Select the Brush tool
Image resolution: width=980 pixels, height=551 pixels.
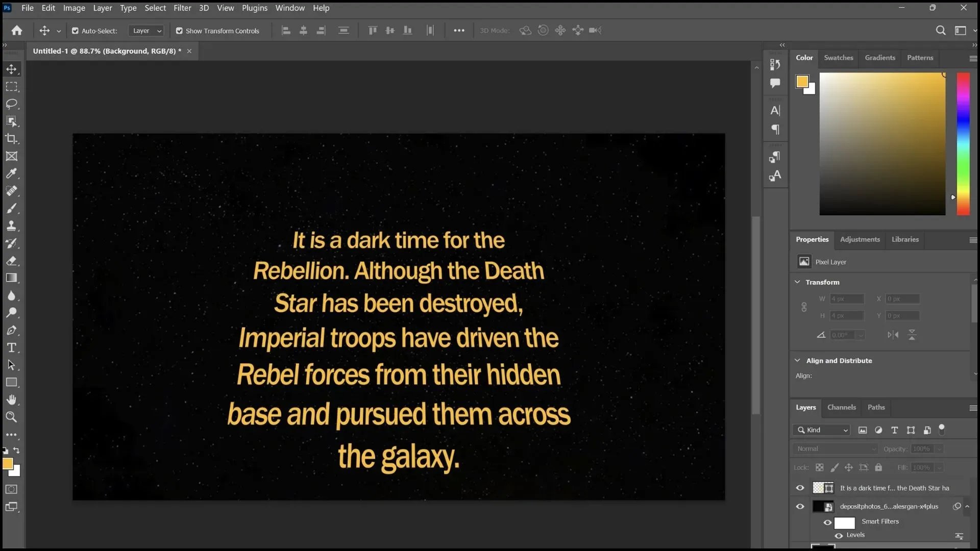pyautogui.click(x=11, y=208)
